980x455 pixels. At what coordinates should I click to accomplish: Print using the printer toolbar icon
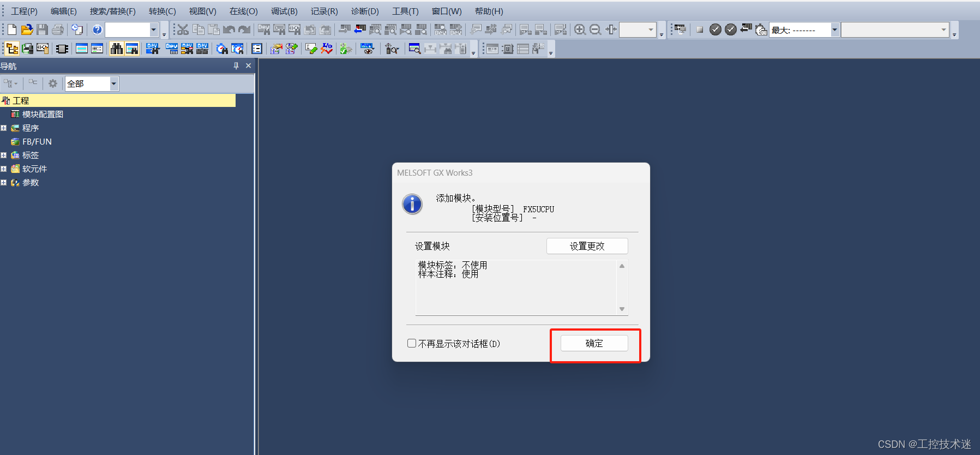[x=58, y=29]
